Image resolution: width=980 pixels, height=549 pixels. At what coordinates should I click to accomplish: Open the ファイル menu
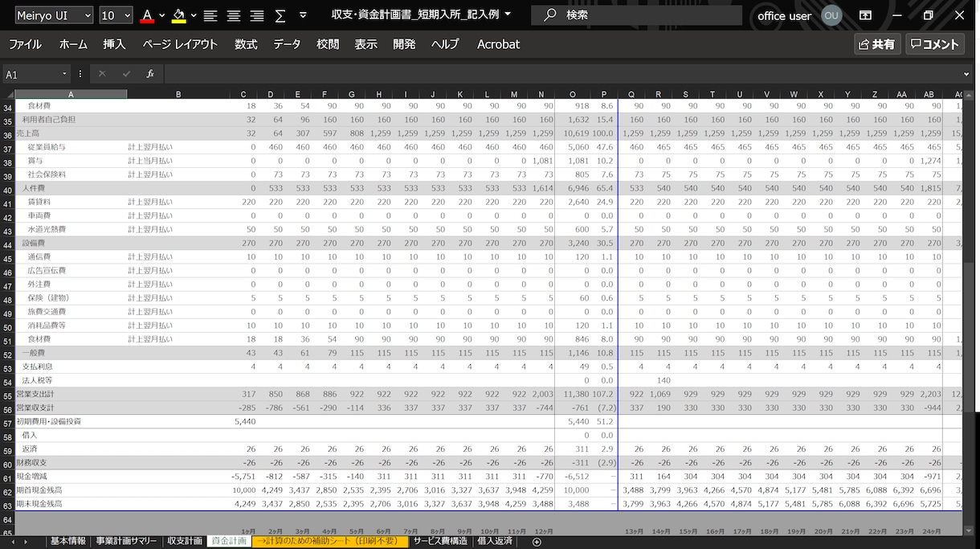point(25,44)
